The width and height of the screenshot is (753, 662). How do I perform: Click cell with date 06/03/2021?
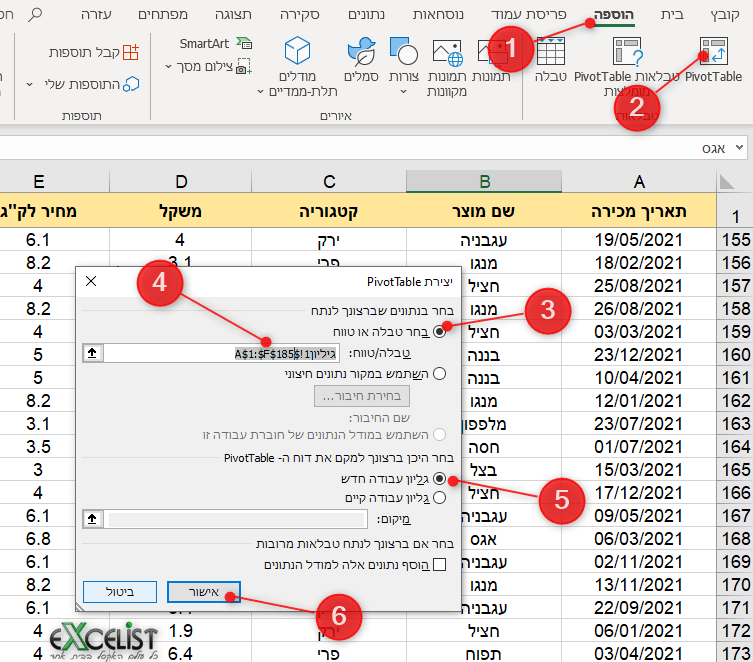pos(639,539)
